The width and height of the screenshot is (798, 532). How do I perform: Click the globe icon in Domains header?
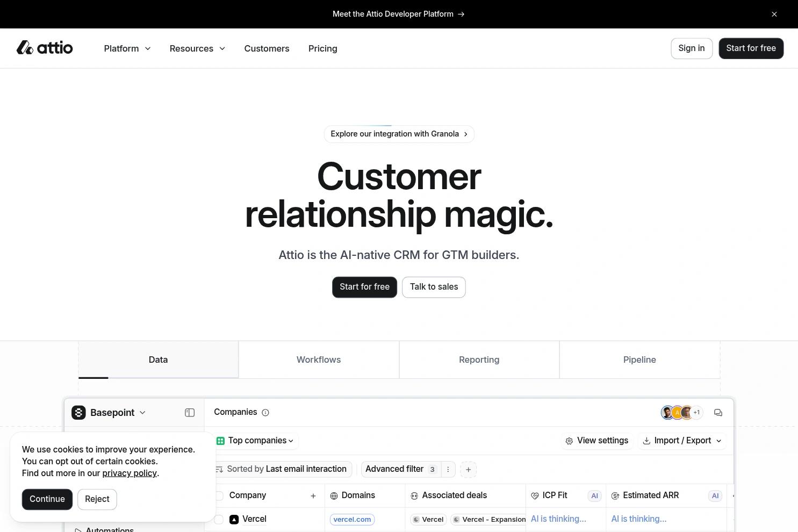coord(334,496)
